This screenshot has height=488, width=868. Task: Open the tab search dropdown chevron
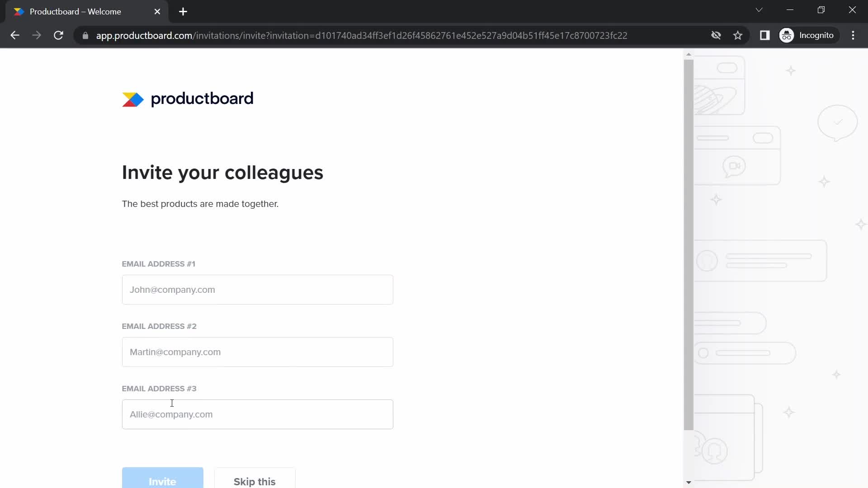point(759,10)
